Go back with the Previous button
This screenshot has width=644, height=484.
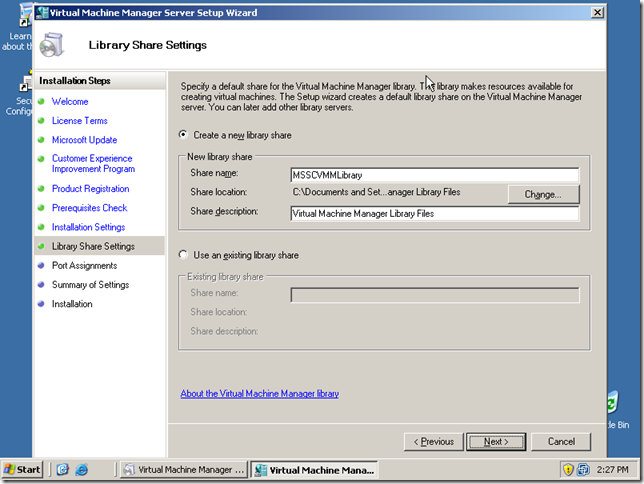[x=434, y=442]
